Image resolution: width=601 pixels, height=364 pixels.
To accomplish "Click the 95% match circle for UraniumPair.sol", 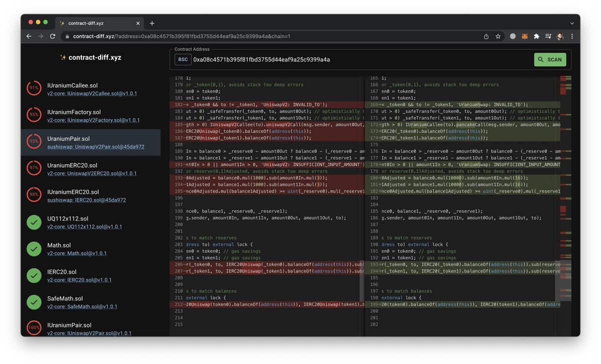I will coord(34,141).
